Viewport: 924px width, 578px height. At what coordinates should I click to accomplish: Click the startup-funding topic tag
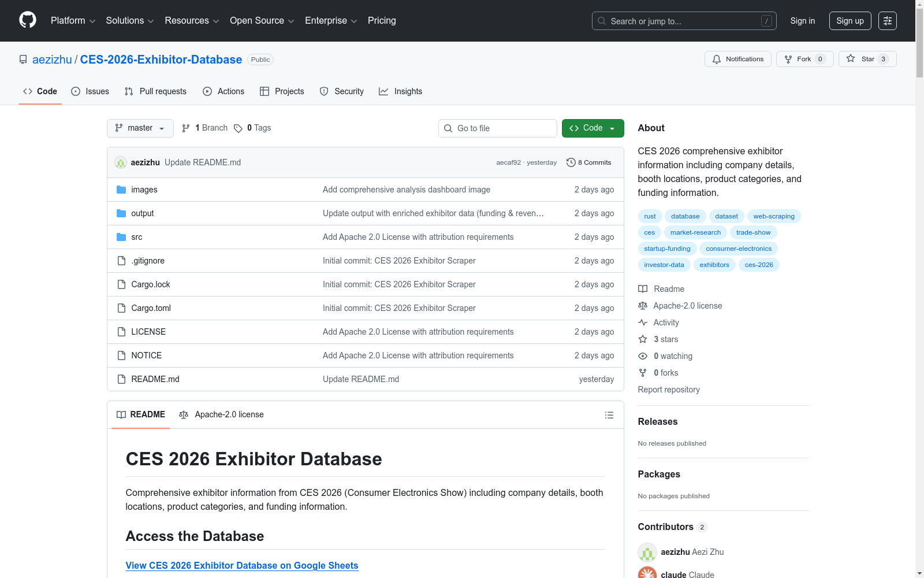pyautogui.click(x=667, y=249)
